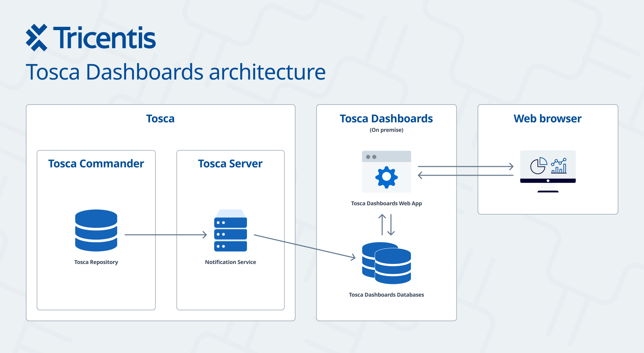Click the web browser monitor icon
Image resolution: width=644 pixels, height=353 pixels.
click(x=548, y=171)
